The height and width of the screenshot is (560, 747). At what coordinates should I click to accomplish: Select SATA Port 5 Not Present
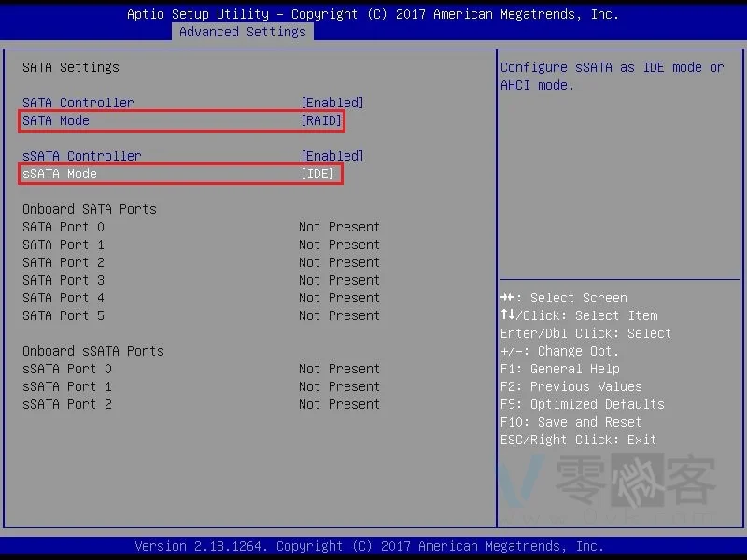point(339,315)
